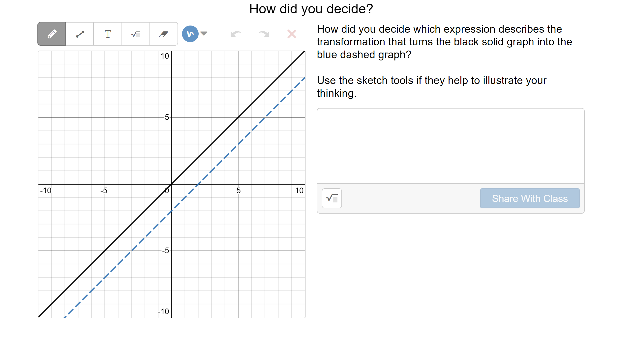Select the line segment tool

tap(80, 34)
